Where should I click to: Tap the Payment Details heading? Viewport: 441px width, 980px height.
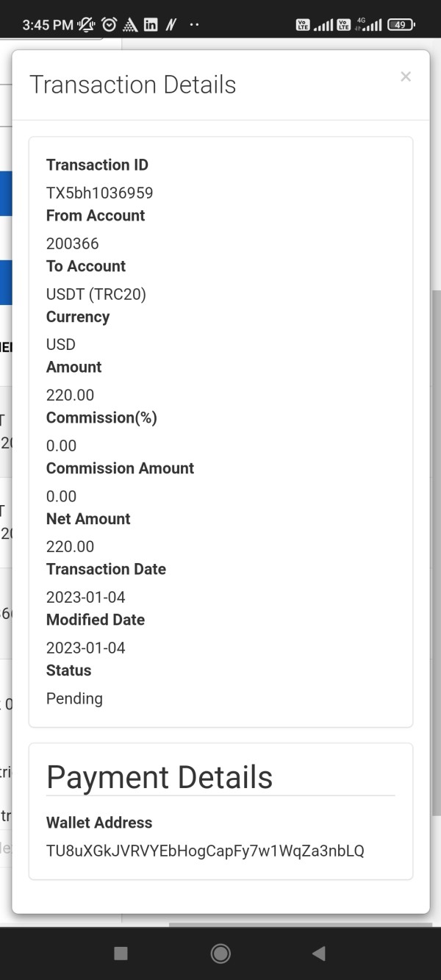tap(159, 777)
